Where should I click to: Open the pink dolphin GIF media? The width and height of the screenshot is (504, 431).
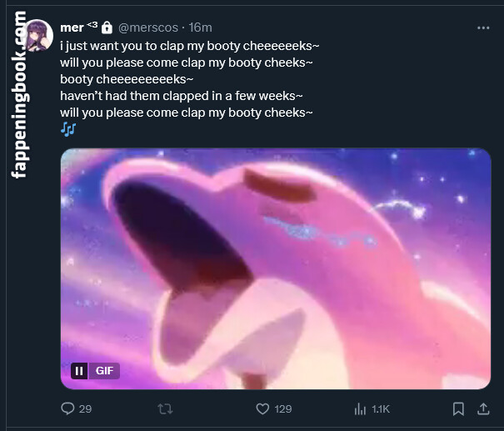pyautogui.click(x=275, y=267)
